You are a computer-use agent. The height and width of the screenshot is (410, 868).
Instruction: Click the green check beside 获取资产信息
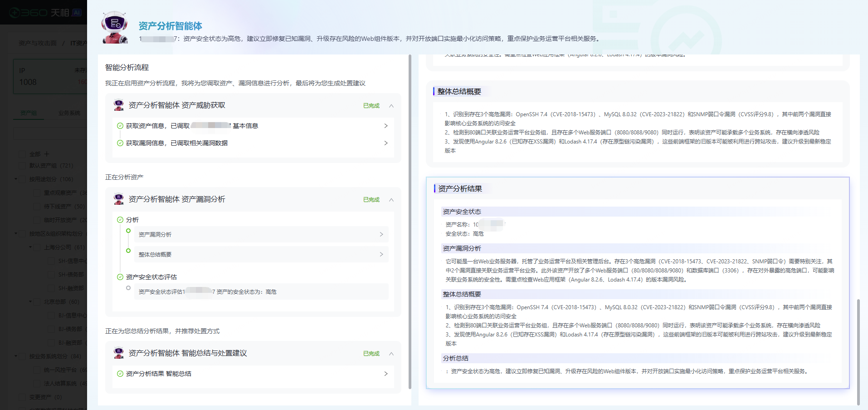point(120,126)
